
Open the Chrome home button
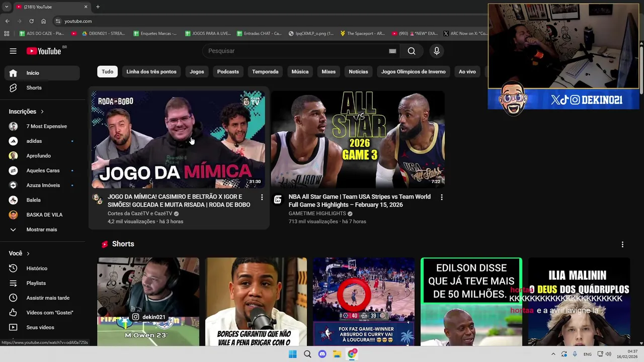(x=43, y=21)
